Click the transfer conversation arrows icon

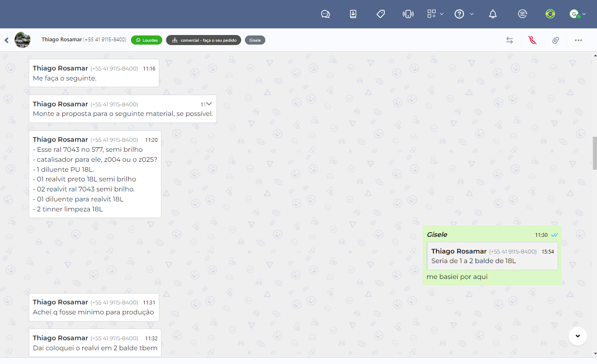[x=509, y=40]
